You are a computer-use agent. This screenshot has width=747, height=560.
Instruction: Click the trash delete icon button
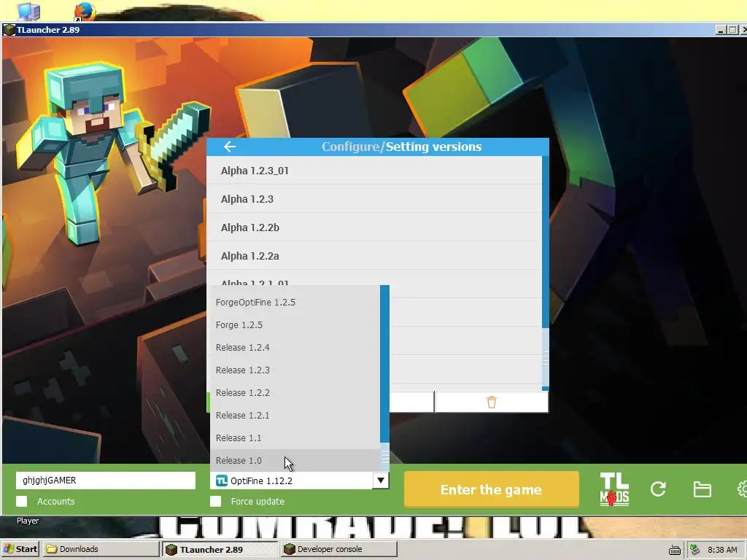pos(491,402)
